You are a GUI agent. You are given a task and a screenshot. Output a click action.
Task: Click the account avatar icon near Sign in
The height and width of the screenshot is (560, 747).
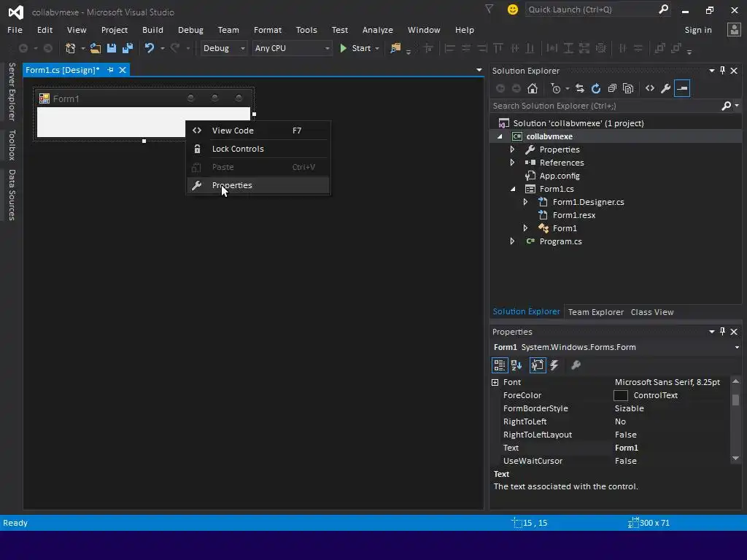click(734, 29)
